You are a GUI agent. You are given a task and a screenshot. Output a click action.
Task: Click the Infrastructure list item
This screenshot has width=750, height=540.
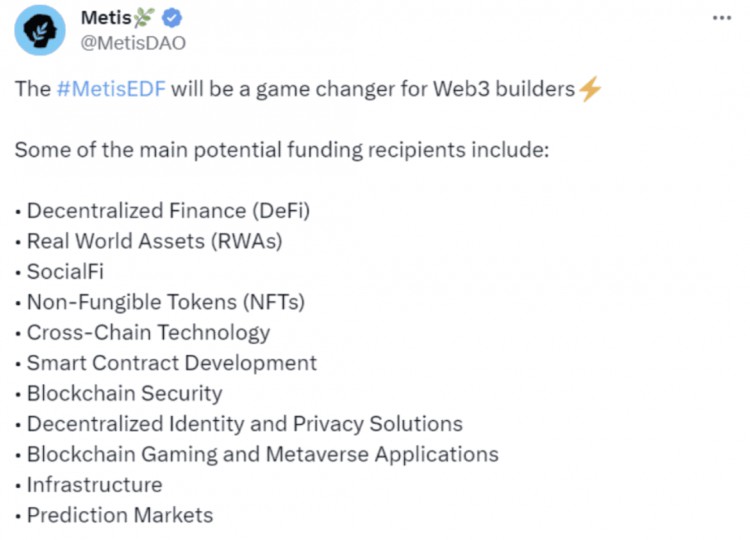click(95, 485)
